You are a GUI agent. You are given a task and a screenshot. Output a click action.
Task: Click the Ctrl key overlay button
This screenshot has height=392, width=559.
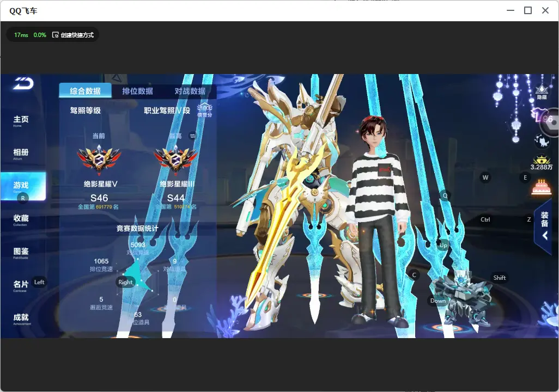[485, 219]
